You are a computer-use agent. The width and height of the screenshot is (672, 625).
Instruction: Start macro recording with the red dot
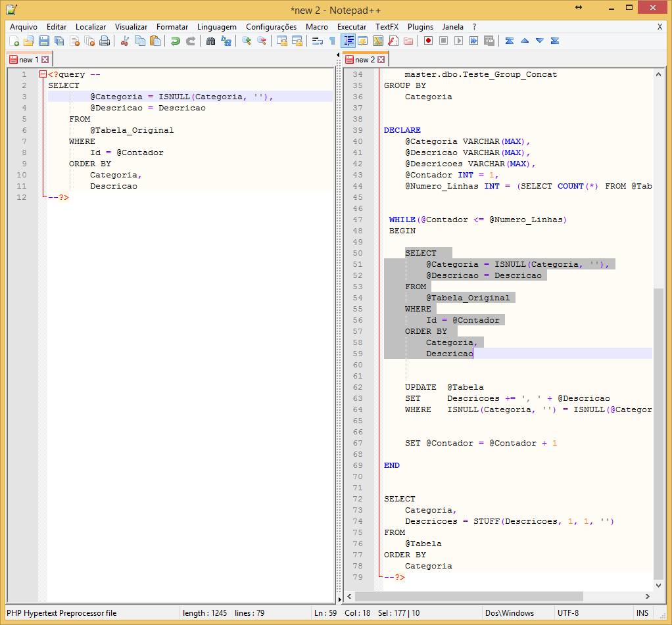[x=428, y=41]
